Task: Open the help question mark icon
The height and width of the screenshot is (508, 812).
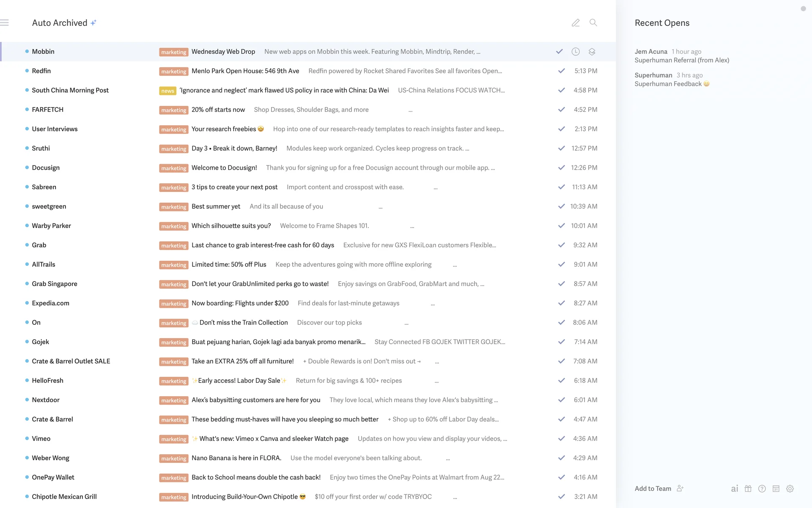Action: pyautogui.click(x=762, y=489)
